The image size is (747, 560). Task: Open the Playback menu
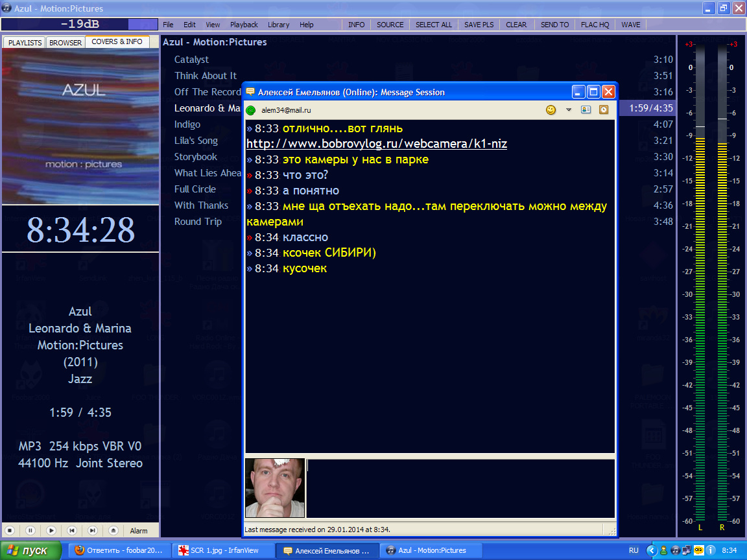[244, 25]
